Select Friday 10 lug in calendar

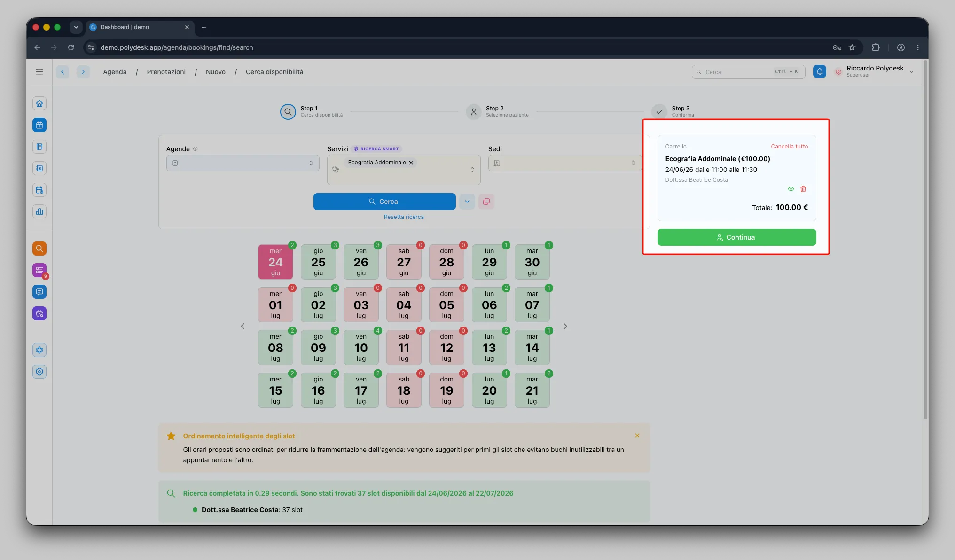click(361, 348)
